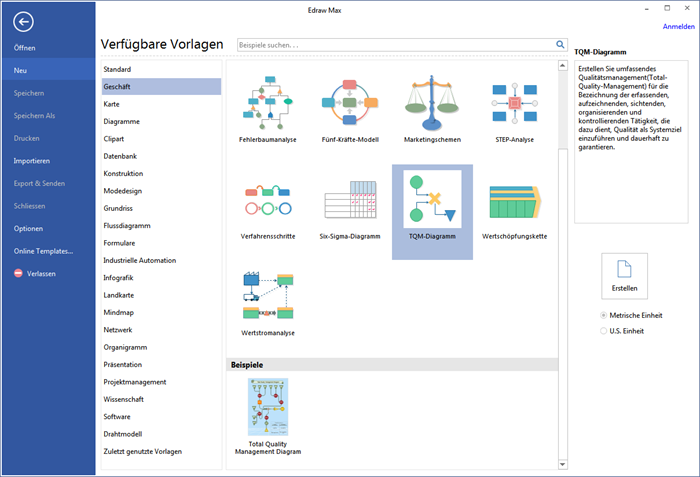Select the U.S. Einheit radio button

604,331
